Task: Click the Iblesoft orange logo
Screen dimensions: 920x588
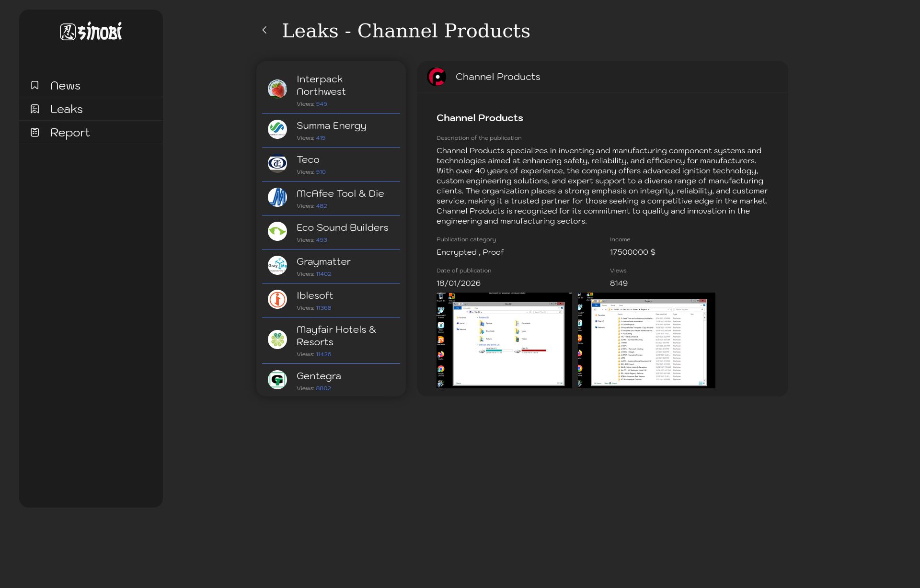Action: click(x=277, y=300)
